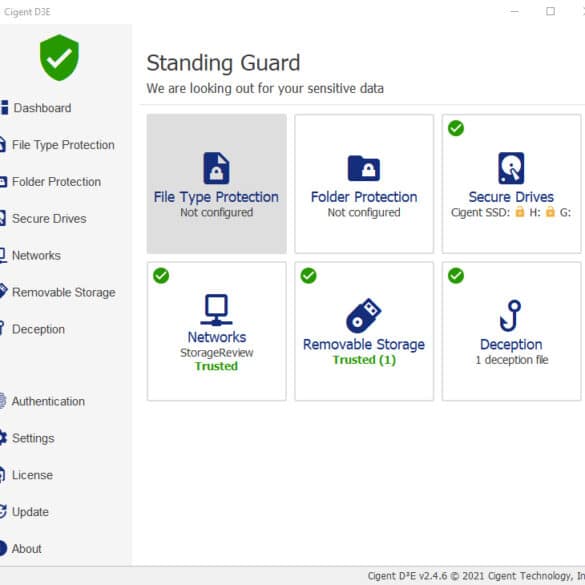Image resolution: width=585 pixels, height=585 pixels.
Task: Navigate to Networks in the sidebar
Action: point(36,256)
